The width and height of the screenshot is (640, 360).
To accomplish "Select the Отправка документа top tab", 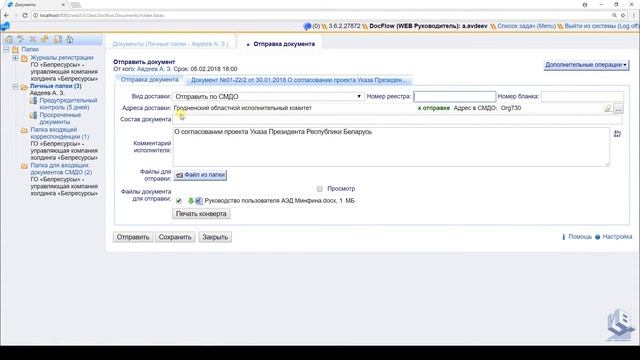I will click(x=281, y=44).
